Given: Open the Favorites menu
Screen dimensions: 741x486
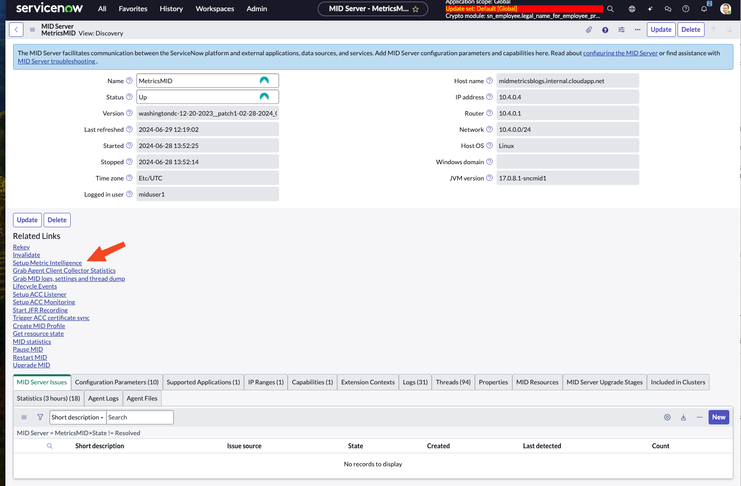Looking at the screenshot, I should click(x=133, y=9).
